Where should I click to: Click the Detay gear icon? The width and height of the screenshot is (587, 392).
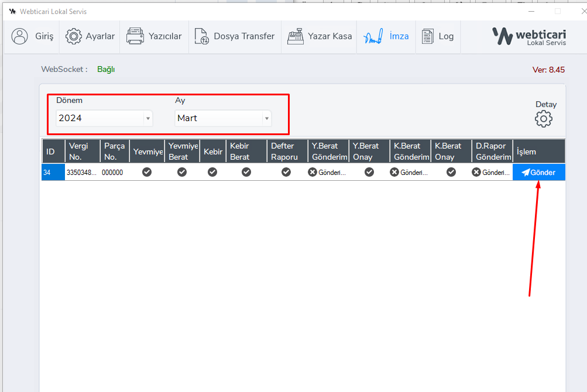(x=544, y=119)
